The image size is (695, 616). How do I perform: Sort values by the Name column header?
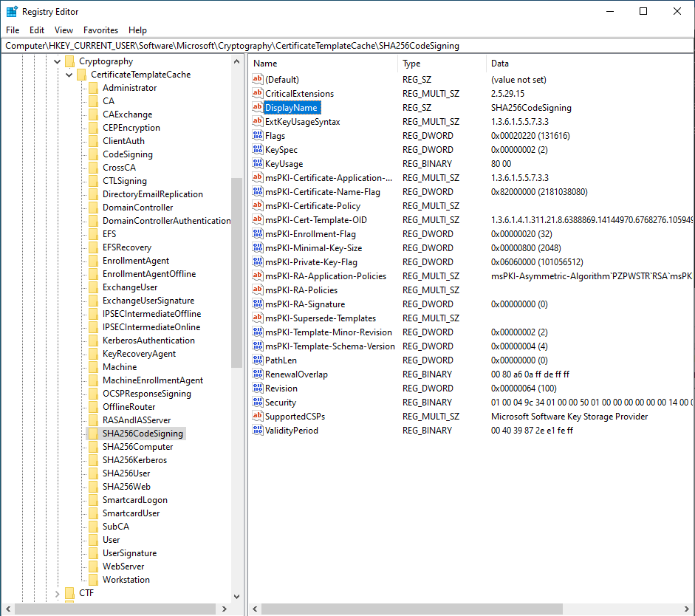click(323, 64)
